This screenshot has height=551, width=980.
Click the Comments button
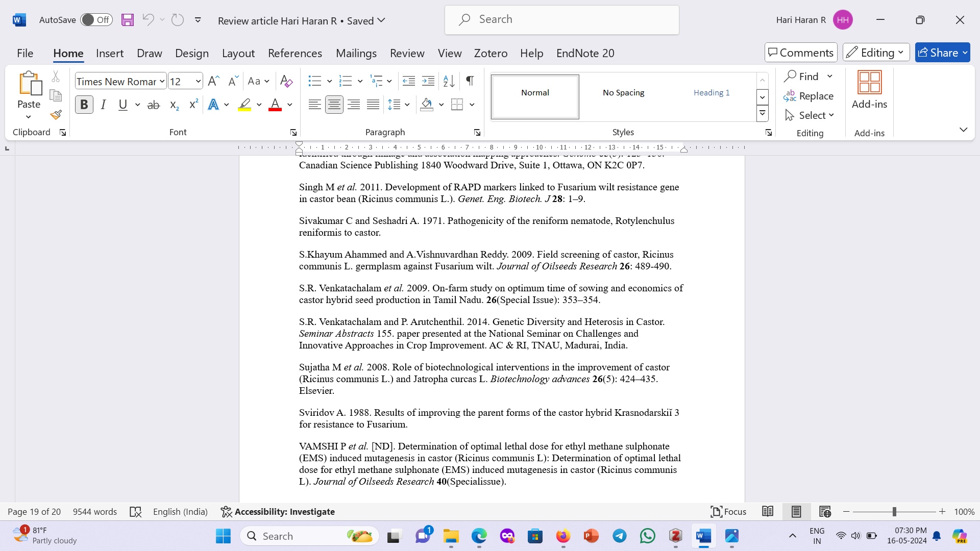tap(800, 53)
